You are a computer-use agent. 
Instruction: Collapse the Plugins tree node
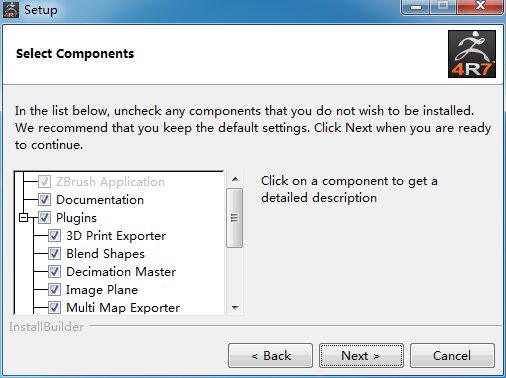(x=23, y=218)
